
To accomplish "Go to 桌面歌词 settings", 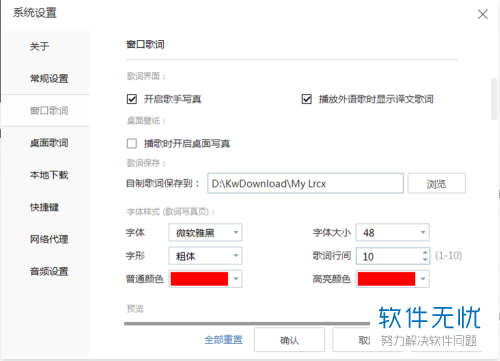I will tap(49, 143).
